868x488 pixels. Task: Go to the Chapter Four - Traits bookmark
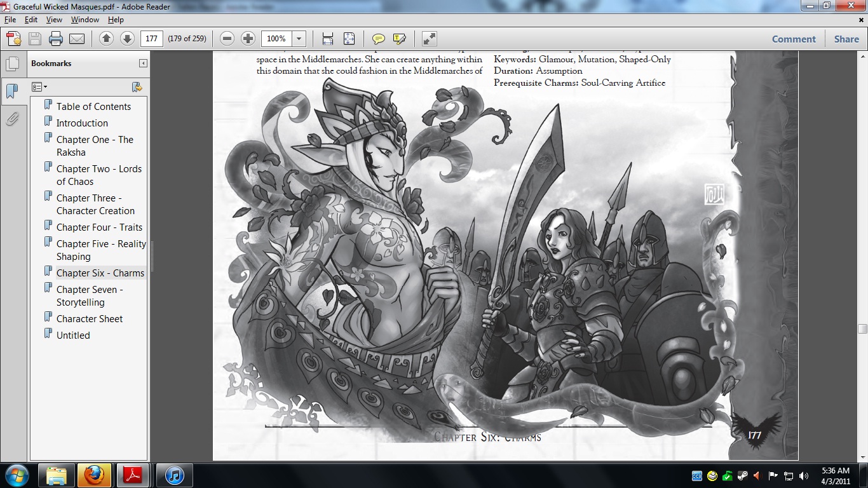point(99,227)
